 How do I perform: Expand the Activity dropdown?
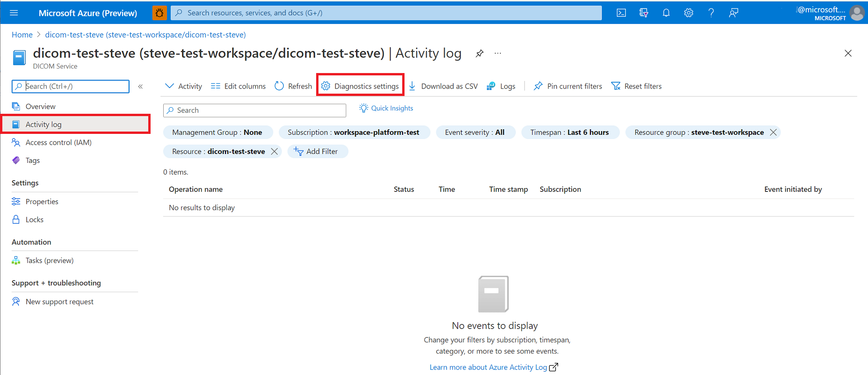(183, 86)
